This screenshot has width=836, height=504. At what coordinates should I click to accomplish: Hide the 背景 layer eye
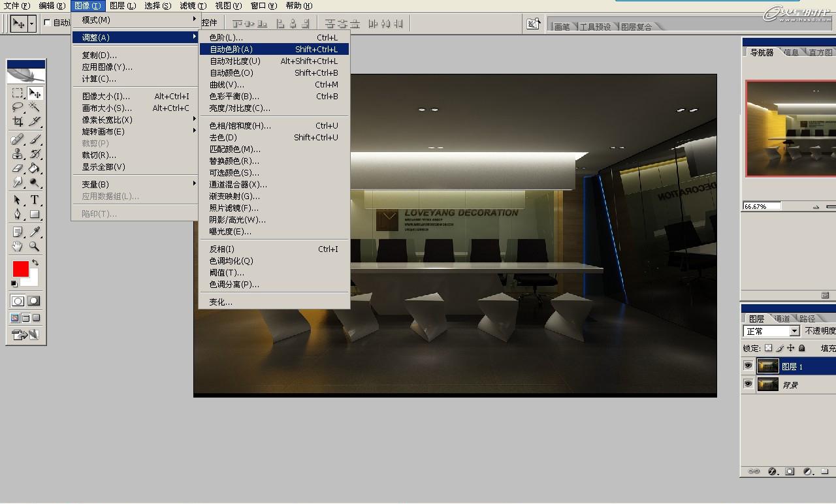click(x=748, y=385)
